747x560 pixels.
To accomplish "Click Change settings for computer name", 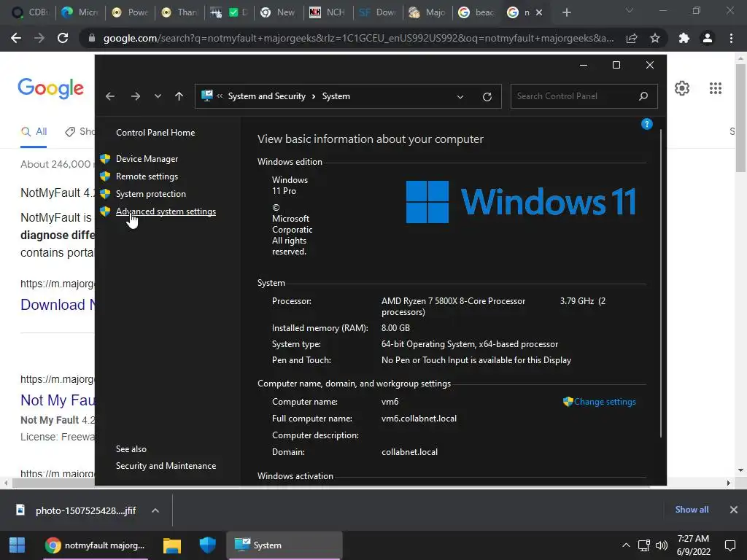I will click(x=605, y=402).
